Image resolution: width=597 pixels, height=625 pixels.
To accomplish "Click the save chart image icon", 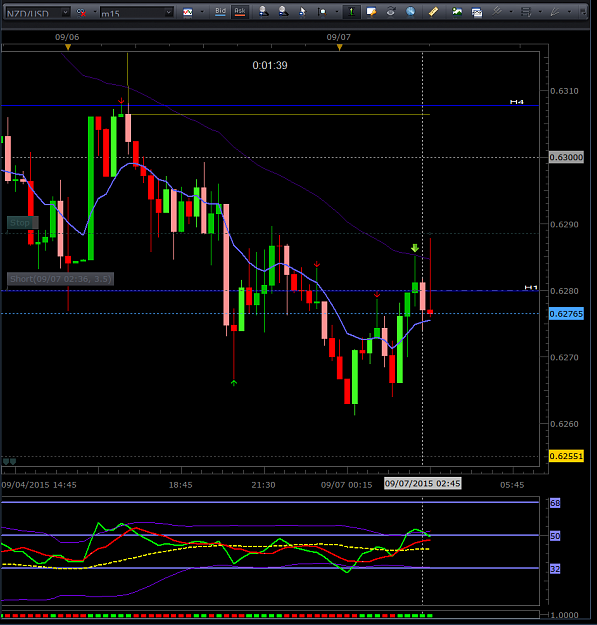I will coord(457,12).
